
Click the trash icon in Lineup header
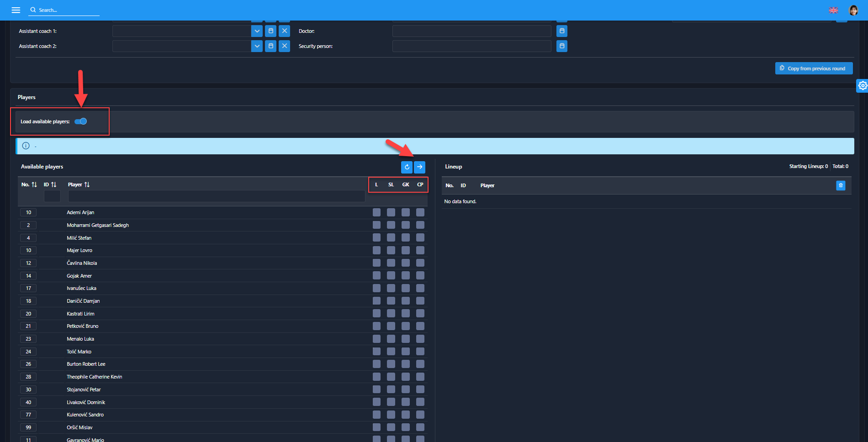(x=841, y=185)
